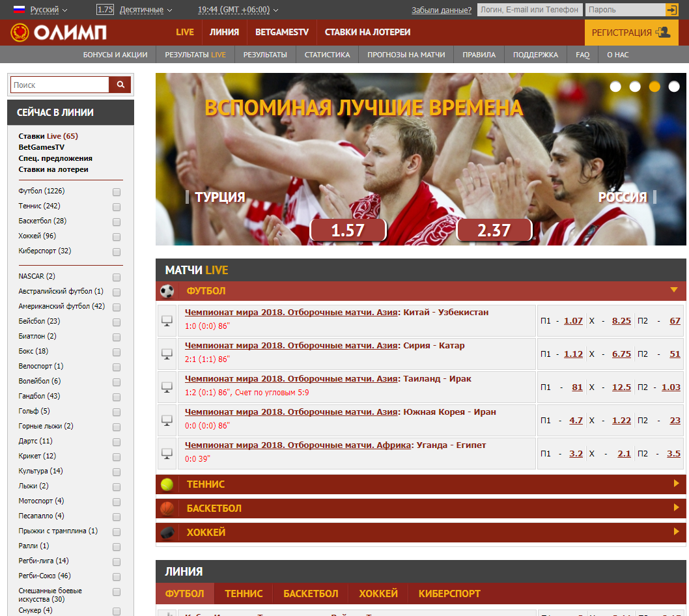
Task: Tick the Бокс (18) checkbox
Action: point(117,352)
